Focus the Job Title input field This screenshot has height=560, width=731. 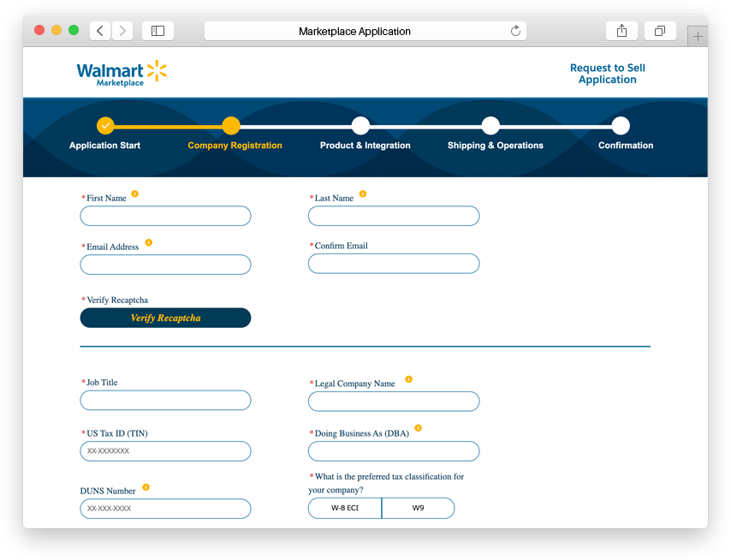pyautogui.click(x=165, y=401)
